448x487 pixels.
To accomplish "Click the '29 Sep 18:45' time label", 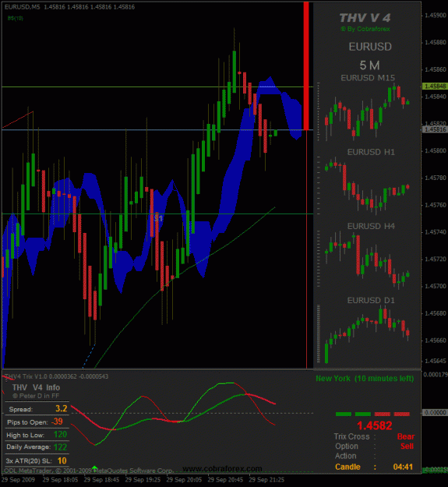I will (101, 479).
